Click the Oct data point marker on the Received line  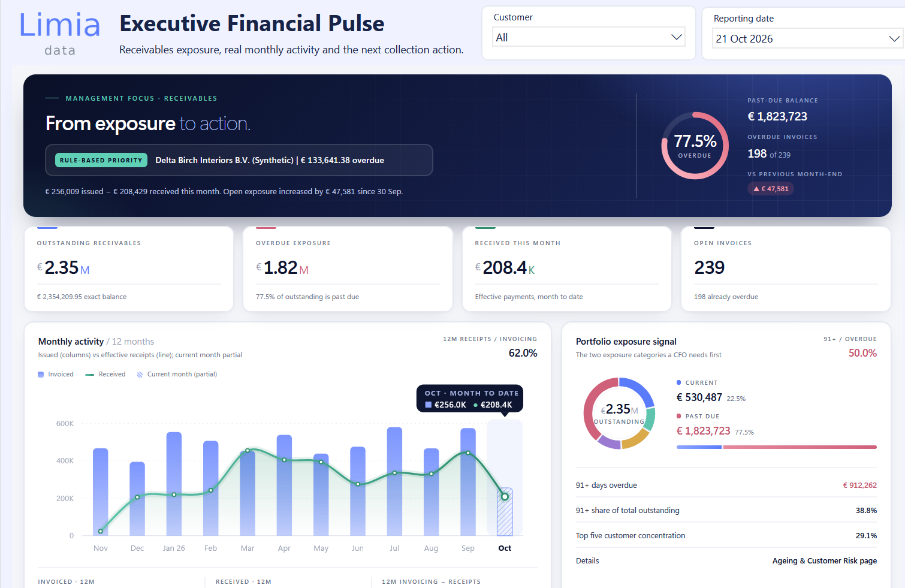point(505,496)
